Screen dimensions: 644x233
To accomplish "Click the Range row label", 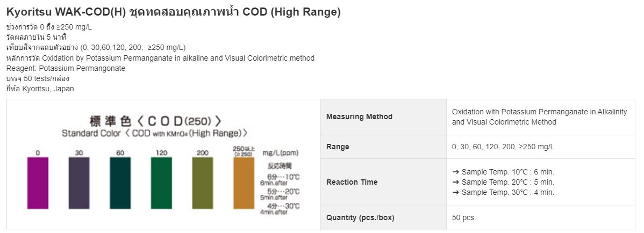I will (x=338, y=147).
